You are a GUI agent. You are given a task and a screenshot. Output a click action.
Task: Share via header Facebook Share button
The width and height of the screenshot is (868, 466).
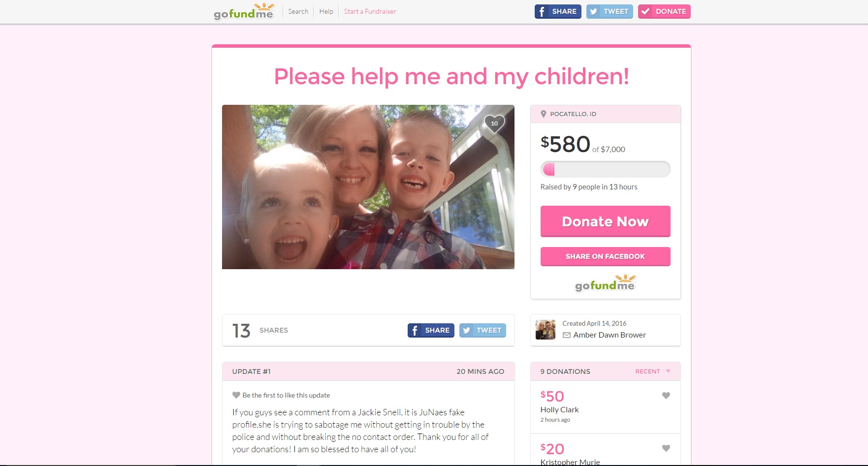click(x=558, y=11)
